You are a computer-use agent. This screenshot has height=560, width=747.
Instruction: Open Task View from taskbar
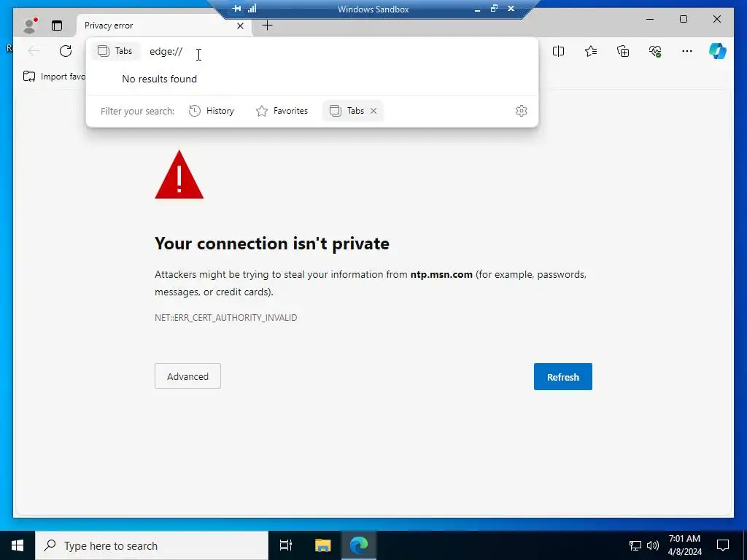(286, 545)
